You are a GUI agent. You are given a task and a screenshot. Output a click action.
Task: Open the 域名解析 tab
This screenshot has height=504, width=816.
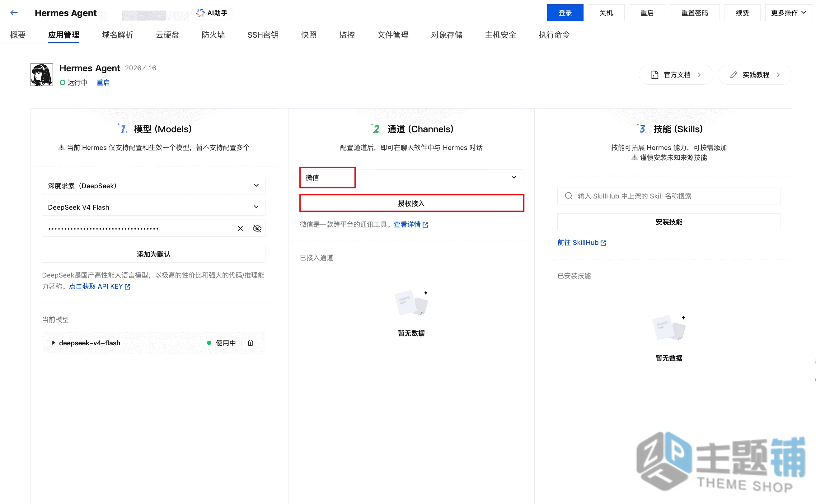(x=117, y=35)
